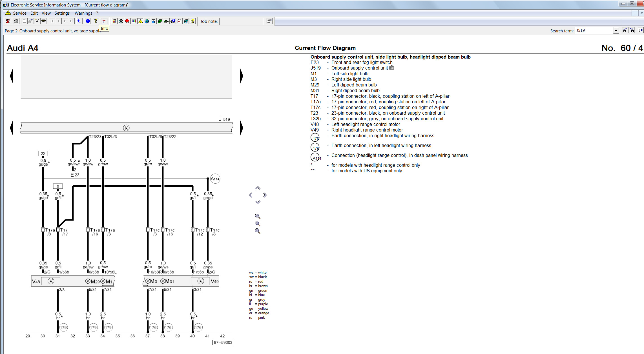The height and width of the screenshot is (354, 644).
Task: Click the yellow question mark help icon
Action: coord(96,21)
